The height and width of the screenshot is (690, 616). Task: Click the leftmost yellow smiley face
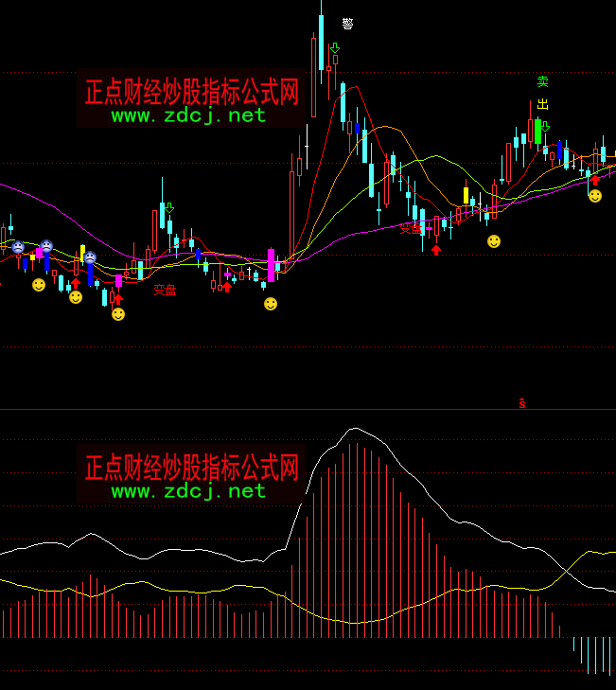point(39,284)
